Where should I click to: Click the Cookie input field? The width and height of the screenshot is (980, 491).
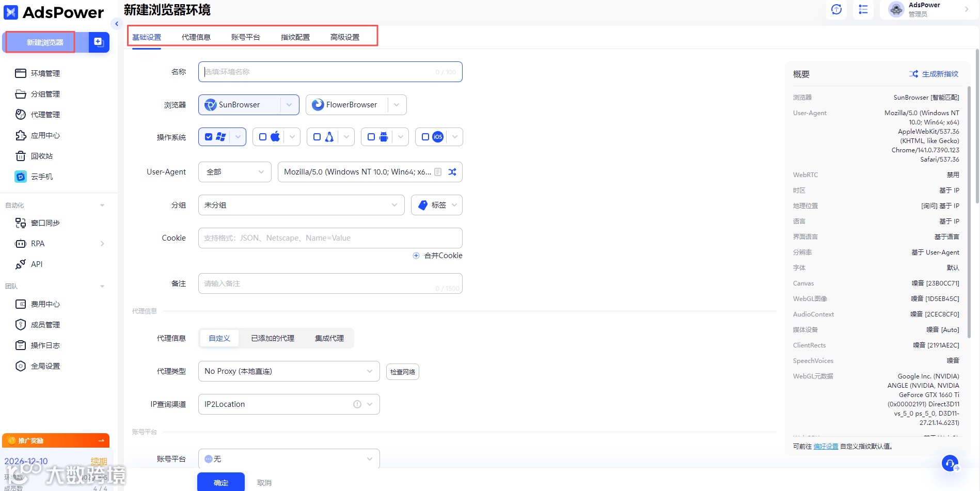(x=330, y=238)
